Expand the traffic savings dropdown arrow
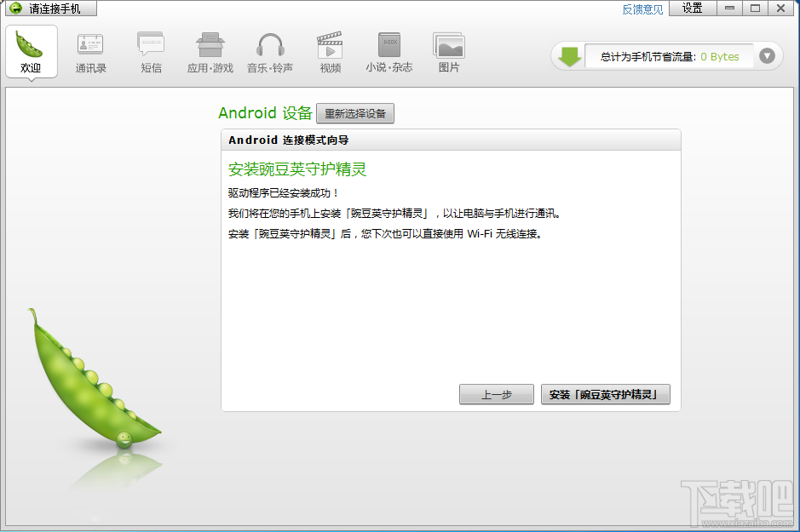Screen dimensions: 800x532 [x=767, y=56]
